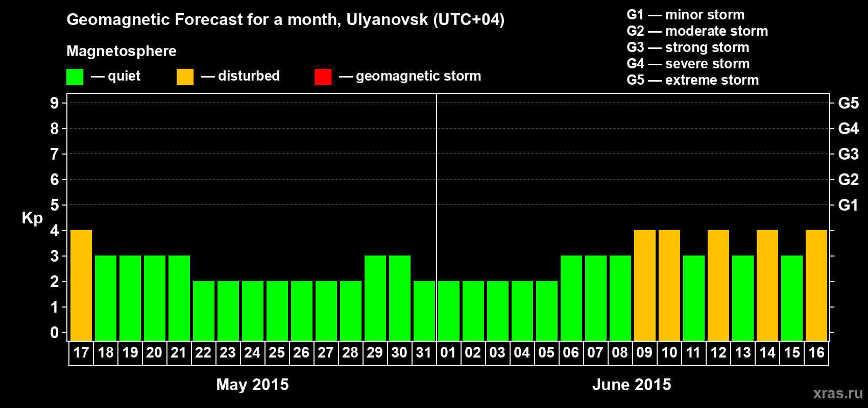This screenshot has height=408, width=868.
Task: Click date label 25 on the axis
Action: click(277, 353)
